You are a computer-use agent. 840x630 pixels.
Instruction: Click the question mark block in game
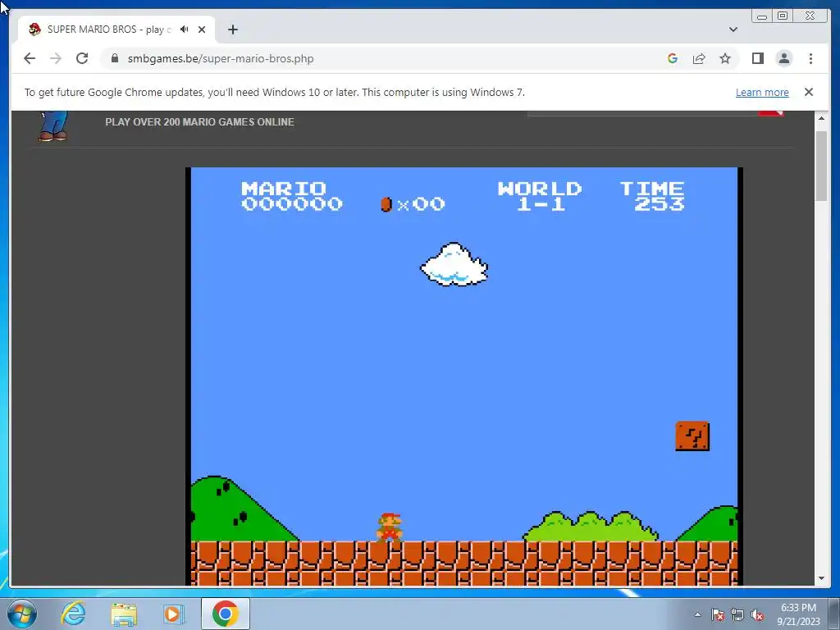[692, 436]
